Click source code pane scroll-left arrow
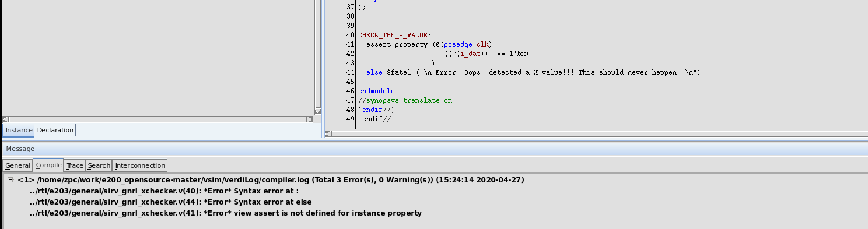This screenshot has height=229, width=868. click(328, 133)
